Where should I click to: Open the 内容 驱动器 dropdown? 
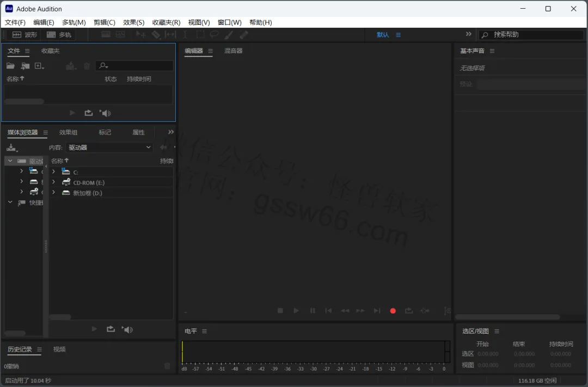(109, 148)
